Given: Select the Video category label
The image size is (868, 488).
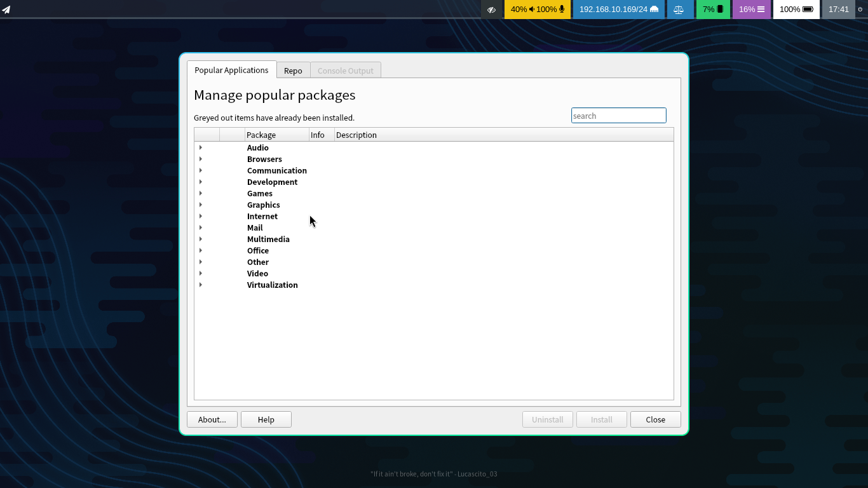Looking at the screenshot, I should pos(257,273).
